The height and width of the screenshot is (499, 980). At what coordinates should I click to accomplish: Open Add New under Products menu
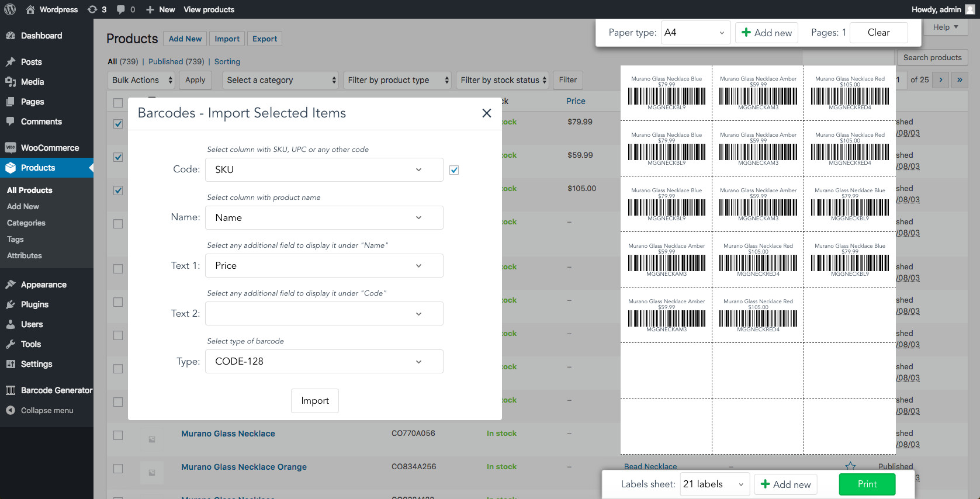23,206
